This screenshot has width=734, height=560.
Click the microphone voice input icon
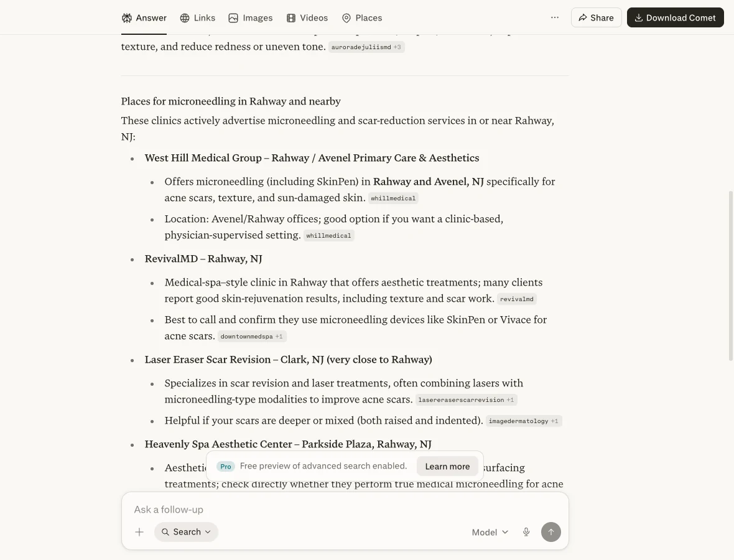click(x=526, y=532)
